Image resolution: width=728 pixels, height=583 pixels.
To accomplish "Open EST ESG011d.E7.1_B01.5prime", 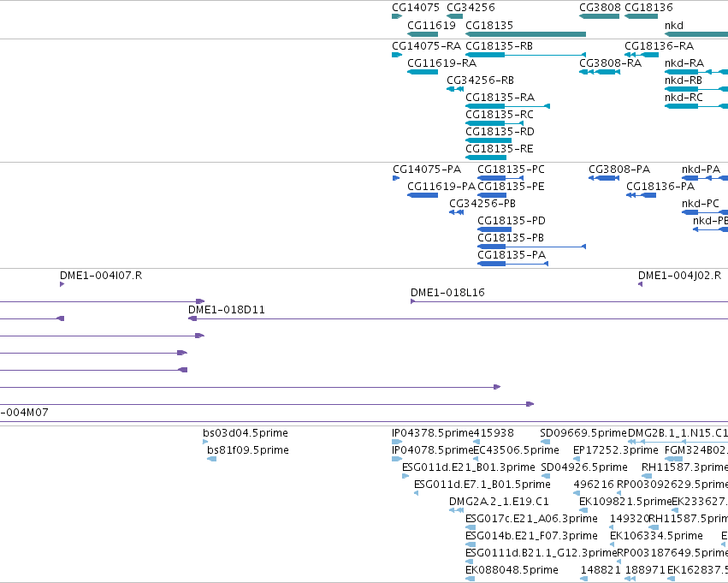I will 482,485.
